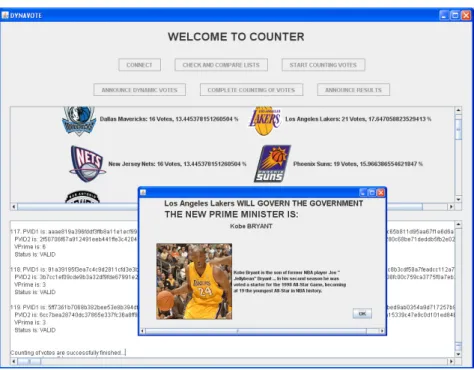Click results panel scroll left arrow
This screenshot has width=474, height=370.
pyautogui.click(x=14, y=207)
